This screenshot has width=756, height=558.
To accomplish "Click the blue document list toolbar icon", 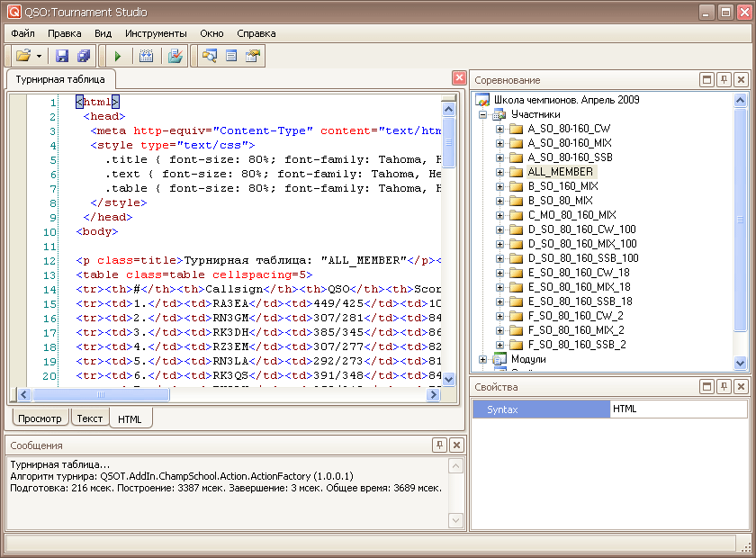I will coord(231,56).
